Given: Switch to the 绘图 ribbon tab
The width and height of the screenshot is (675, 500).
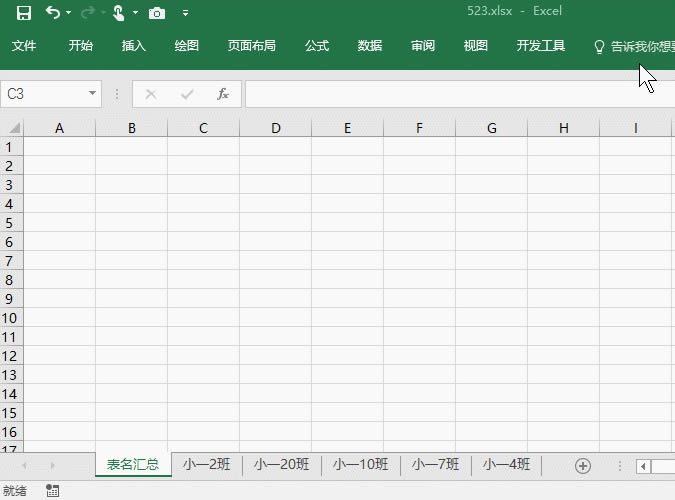Looking at the screenshot, I should [x=186, y=46].
